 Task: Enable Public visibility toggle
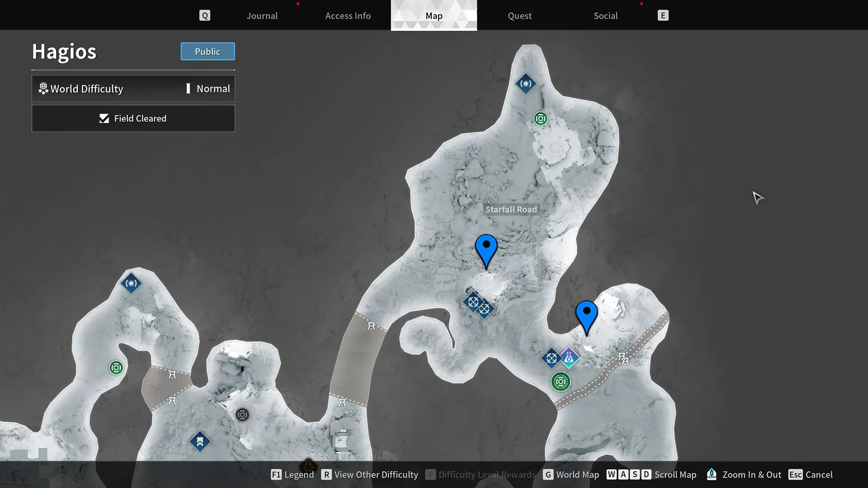pos(207,51)
